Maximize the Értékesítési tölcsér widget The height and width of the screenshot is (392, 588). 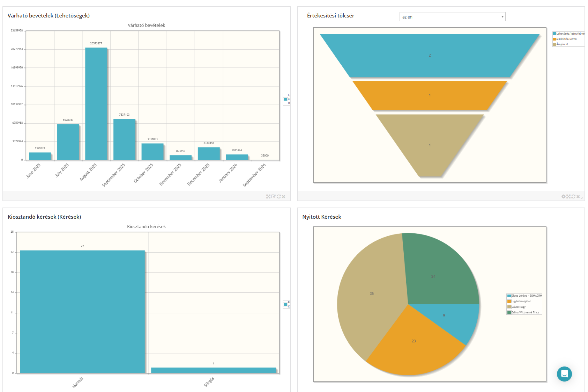point(568,197)
